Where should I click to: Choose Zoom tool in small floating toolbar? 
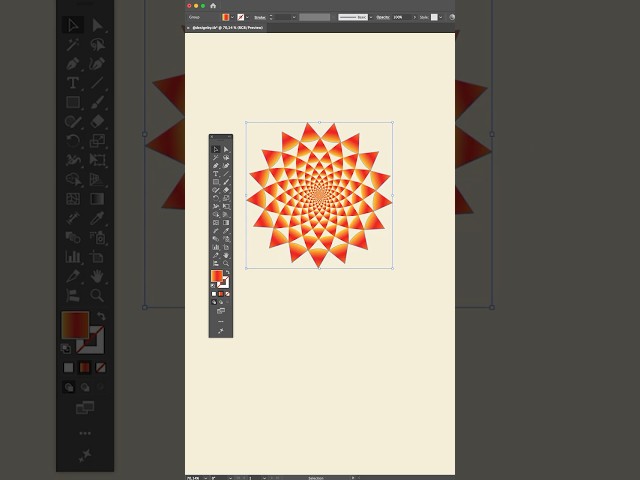tap(226, 263)
